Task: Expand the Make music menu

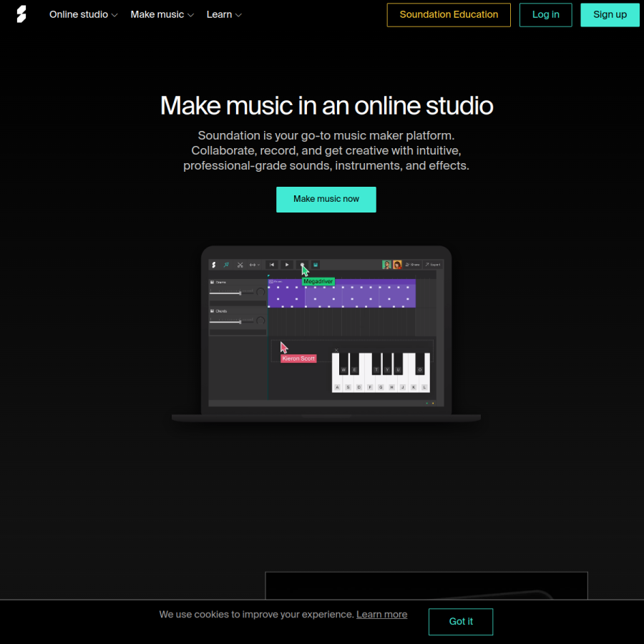Action: point(162,14)
